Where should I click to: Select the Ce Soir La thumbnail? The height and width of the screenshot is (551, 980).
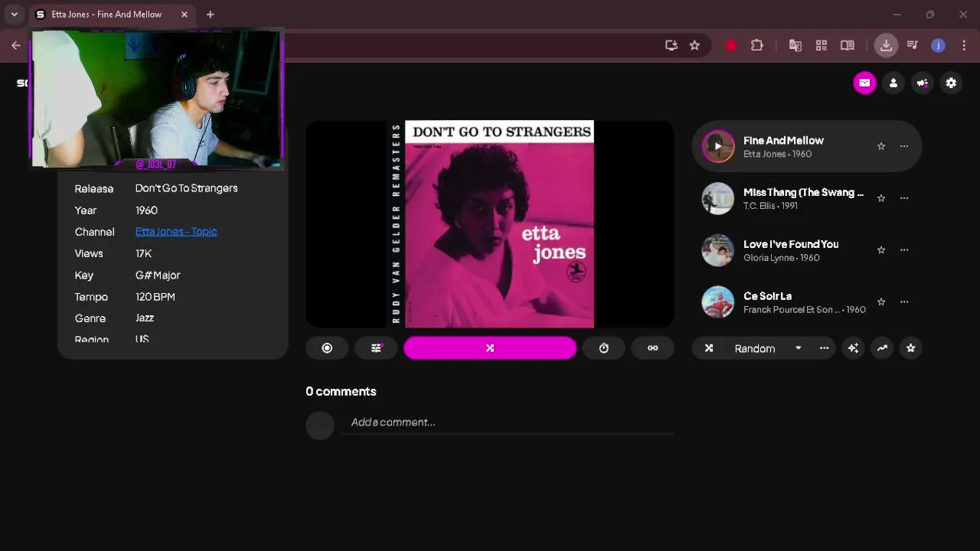[718, 302]
